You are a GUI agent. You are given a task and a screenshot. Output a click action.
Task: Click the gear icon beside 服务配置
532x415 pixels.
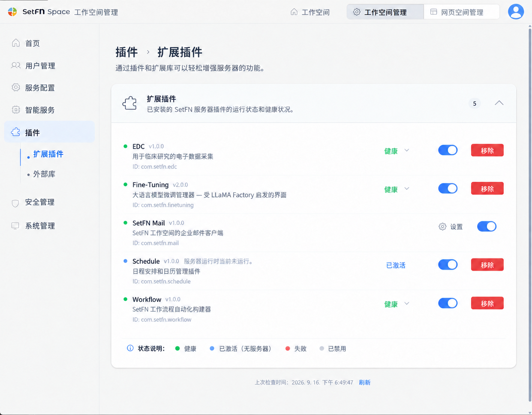point(16,87)
